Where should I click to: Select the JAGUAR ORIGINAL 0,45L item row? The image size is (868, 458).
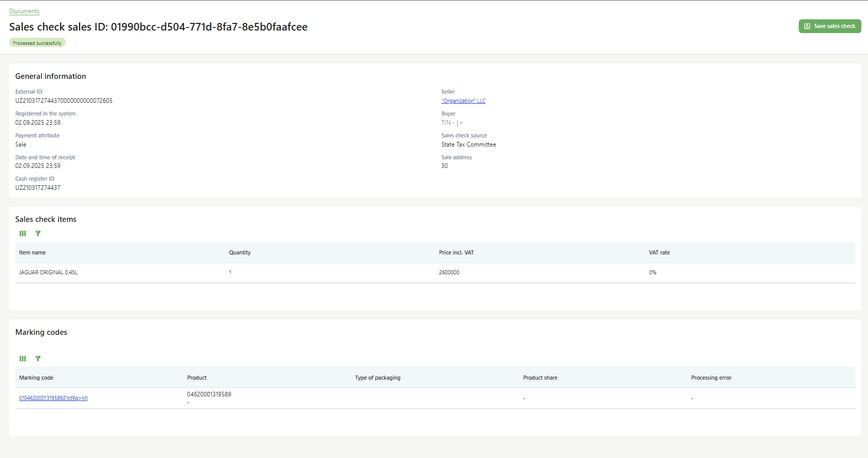click(x=48, y=273)
